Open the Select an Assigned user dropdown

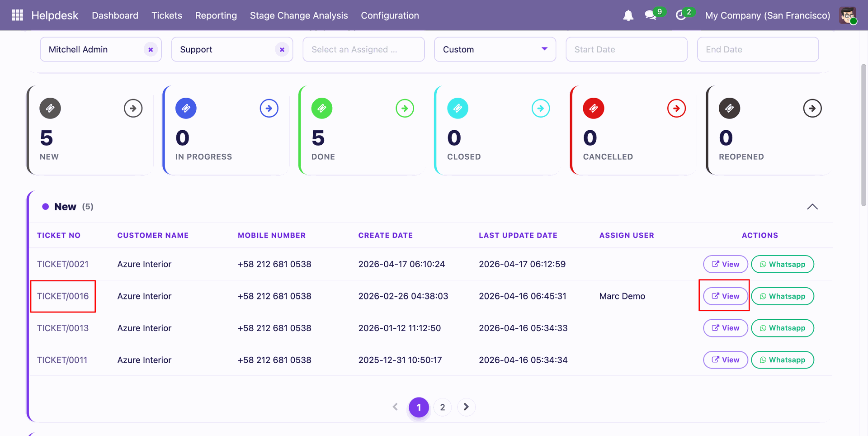click(x=363, y=49)
